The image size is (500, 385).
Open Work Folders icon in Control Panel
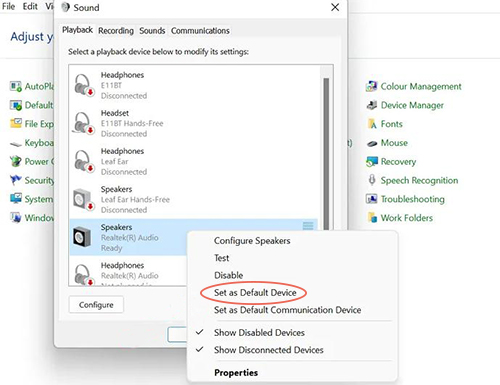click(x=372, y=218)
